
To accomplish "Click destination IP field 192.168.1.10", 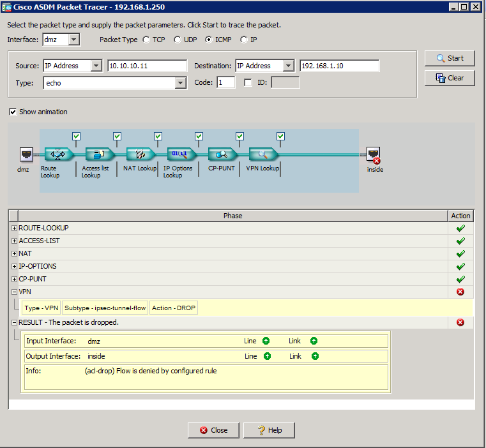I will pyautogui.click(x=339, y=66).
